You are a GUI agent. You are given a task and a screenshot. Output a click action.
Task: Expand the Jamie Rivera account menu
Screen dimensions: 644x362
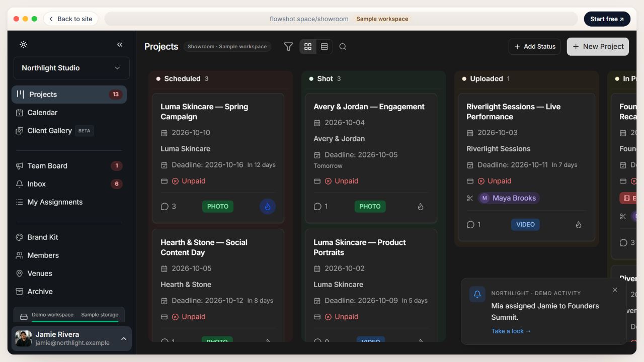point(71,338)
